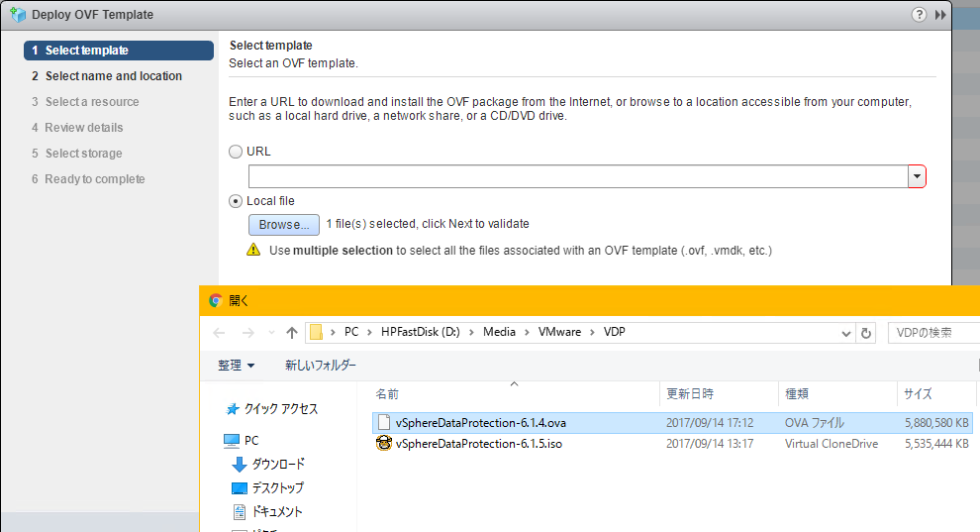Open the URL history dropdown arrow
This screenshot has height=532, width=980.
coord(917,176)
